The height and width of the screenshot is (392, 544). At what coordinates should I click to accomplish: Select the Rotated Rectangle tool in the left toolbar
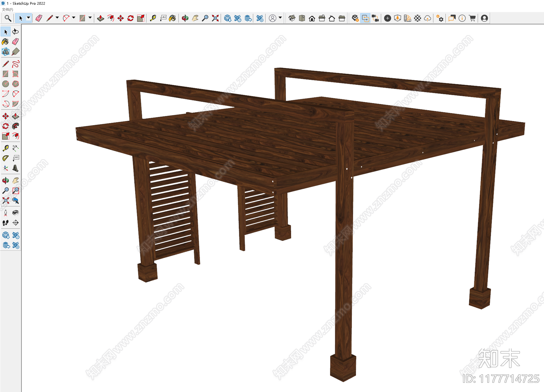[16, 74]
